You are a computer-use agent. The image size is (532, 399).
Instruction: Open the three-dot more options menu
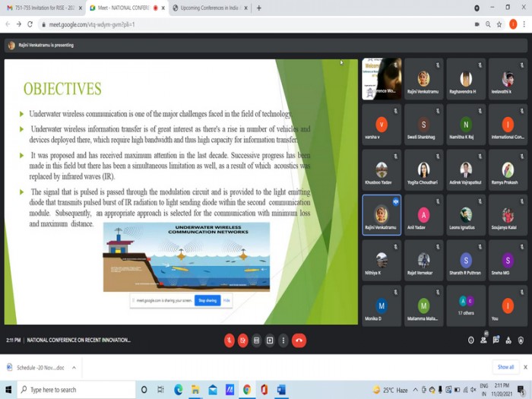[283, 340]
